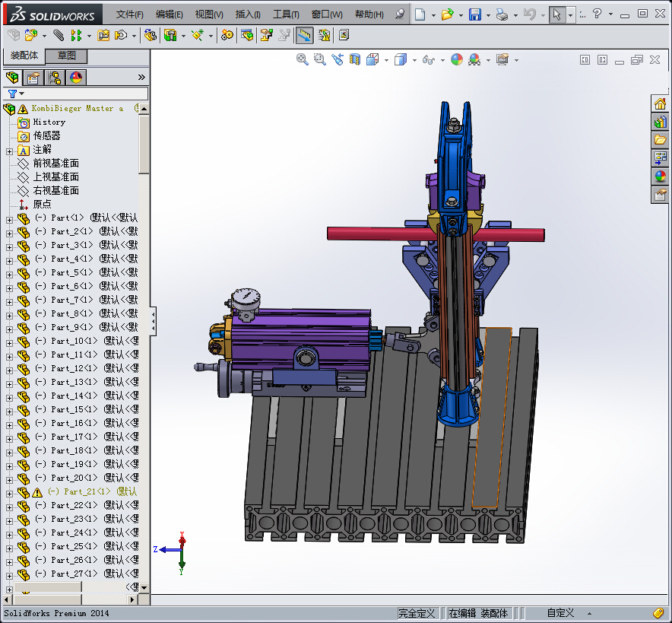Image resolution: width=672 pixels, height=623 pixels.
Task: Switch to the ConfigurationManager tab icon
Action: [x=55, y=77]
